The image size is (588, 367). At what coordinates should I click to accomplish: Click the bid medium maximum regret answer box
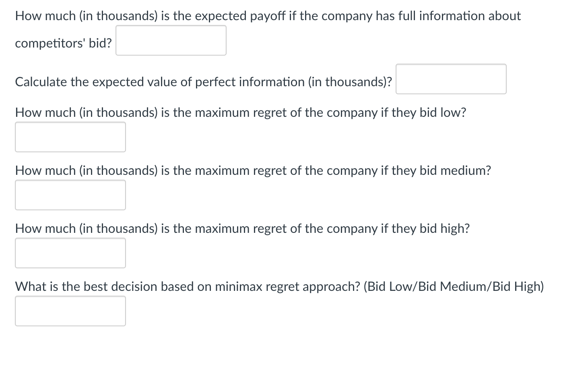pos(70,195)
